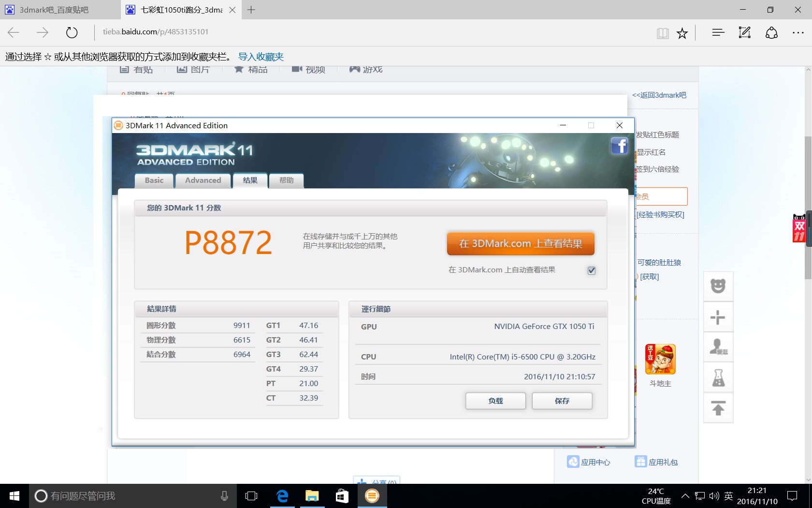Click the browser forward arrow

43,32
